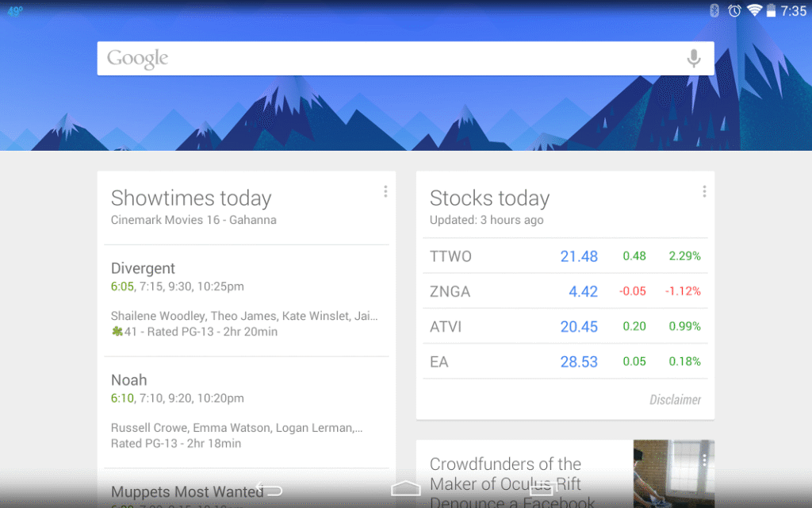Open the ATVI stock ticker row
This screenshot has height=508, width=812.
[x=565, y=326]
